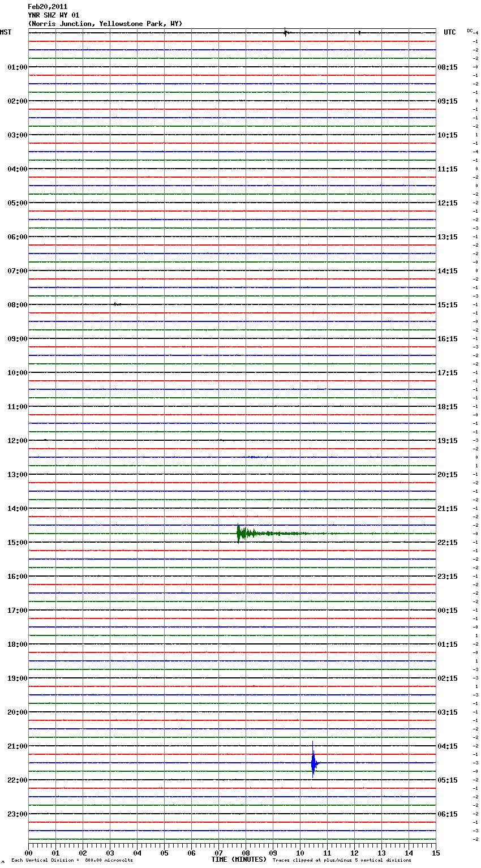Image resolution: width=481 pixels, height=868 pixels.
Task: Click the 00:15 UTC time label
Action: 448,611
